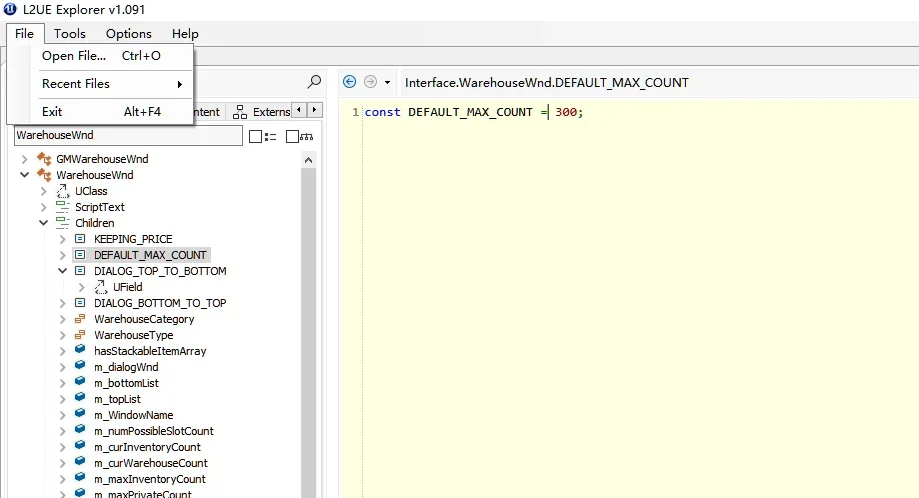This screenshot has width=919, height=498.
Task: Collapse the WarehouseWnd tree node
Action: (25, 175)
